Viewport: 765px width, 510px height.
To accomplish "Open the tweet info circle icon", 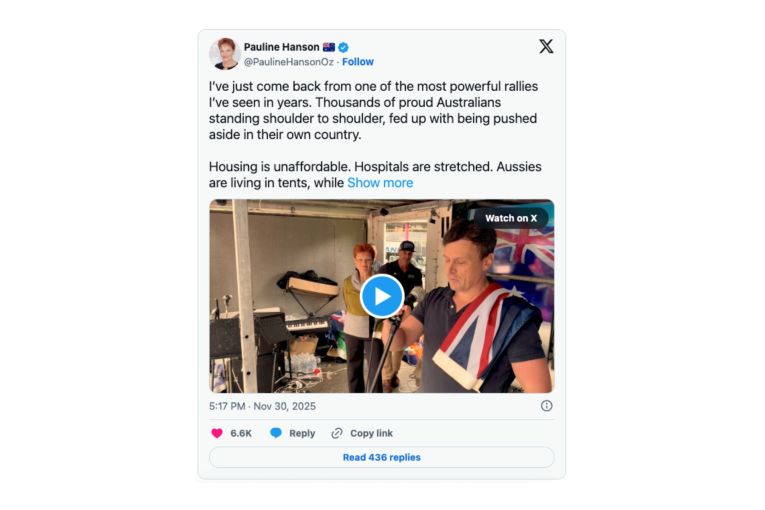I will (546, 406).
